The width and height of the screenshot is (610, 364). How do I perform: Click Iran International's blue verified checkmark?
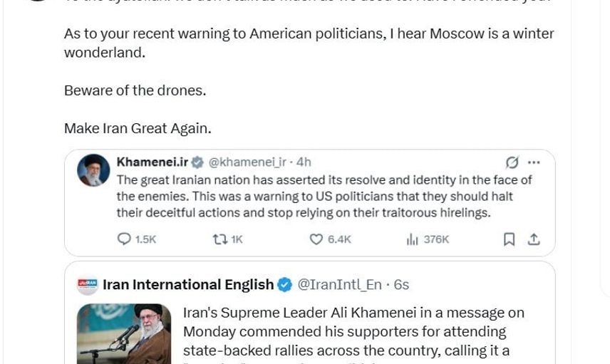tap(284, 284)
